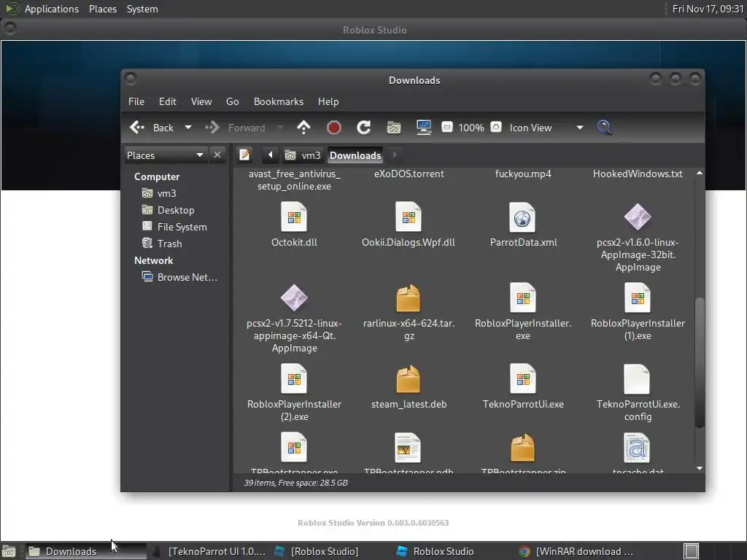Select the TPBootstrapper.exe file icon
747x560 pixels.
(294, 447)
